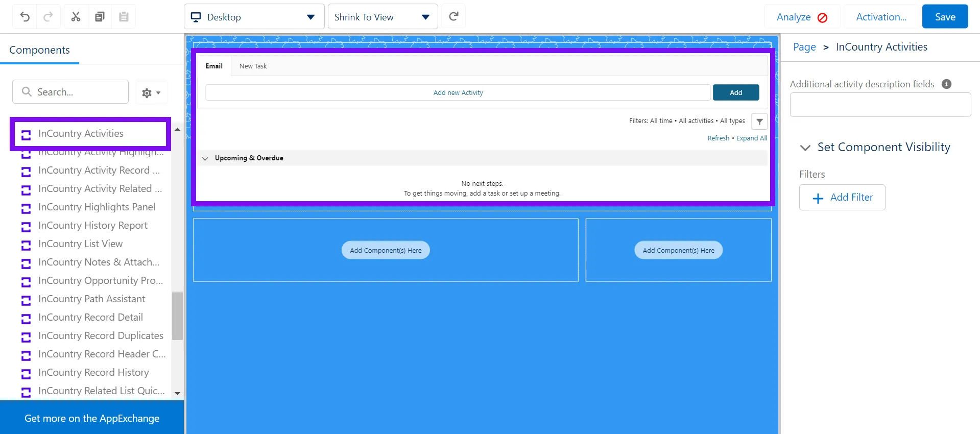The width and height of the screenshot is (980, 434).
Task: Collapse the Upcoming & Overdue section
Action: 205,158
